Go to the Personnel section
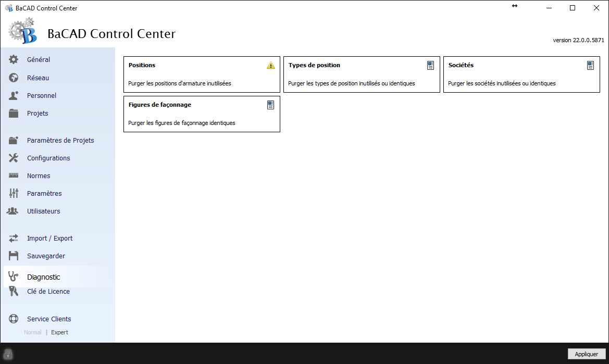This screenshot has width=609, height=364. click(42, 95)
